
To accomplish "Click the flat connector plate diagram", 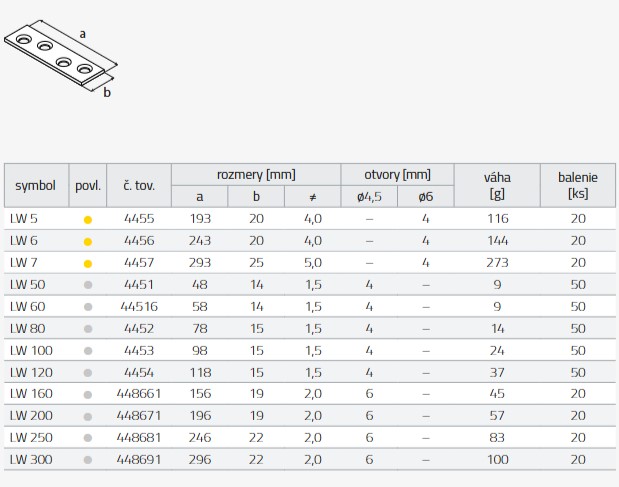I will tap(62, 59).
